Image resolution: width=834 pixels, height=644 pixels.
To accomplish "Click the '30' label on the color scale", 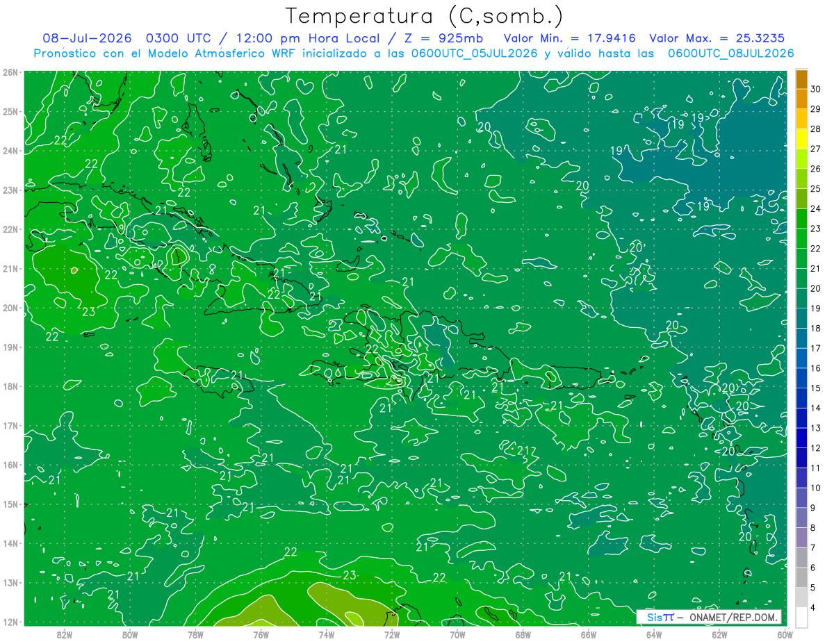I will 817,89.
